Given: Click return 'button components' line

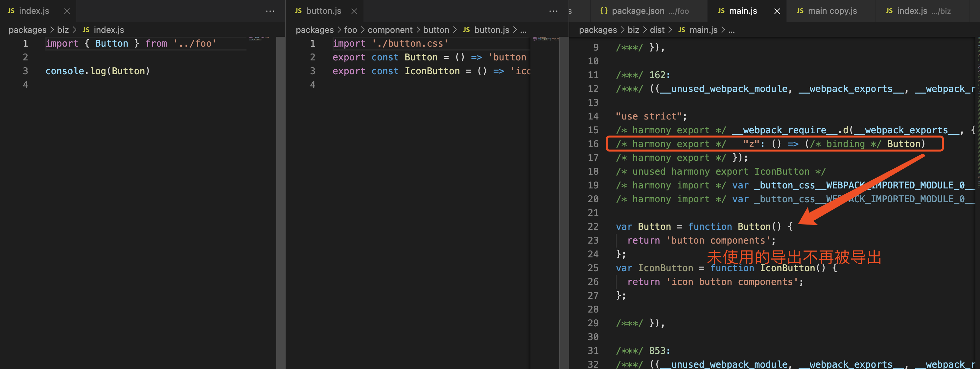Looking at the screenshot, I should pos(701,241).
